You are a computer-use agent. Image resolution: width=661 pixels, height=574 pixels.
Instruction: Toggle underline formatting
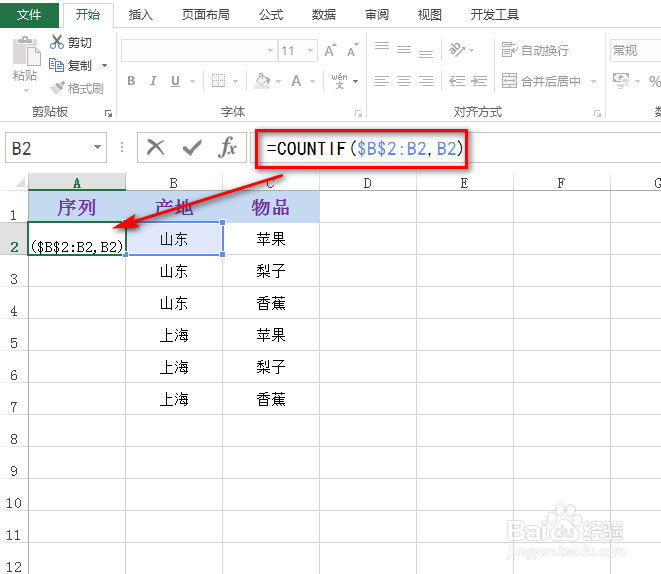point(175,80)
